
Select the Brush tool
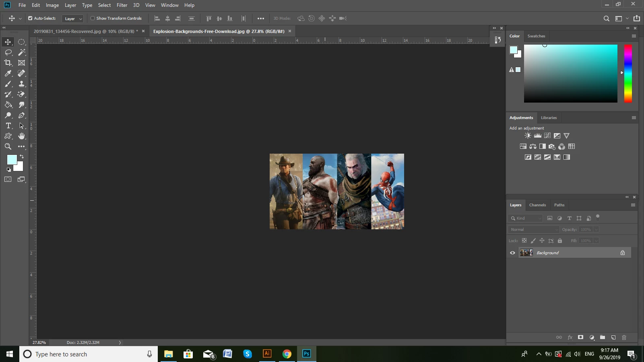pos(8,84)
